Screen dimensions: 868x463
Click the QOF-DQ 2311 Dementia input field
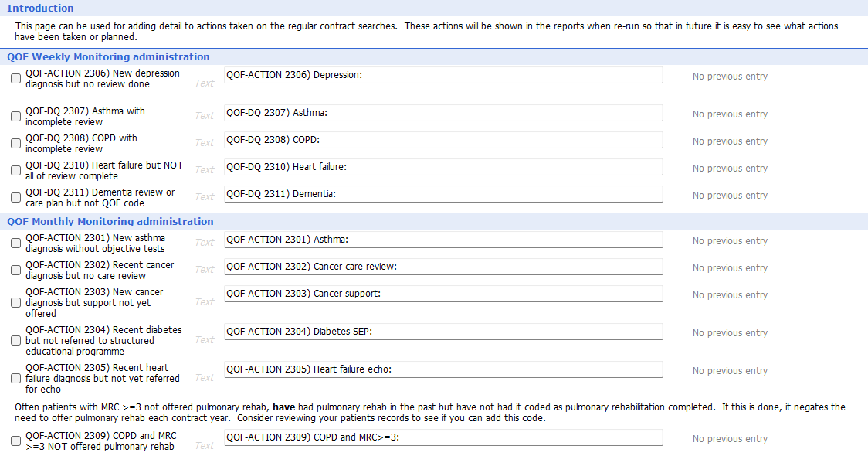[443, 194]
